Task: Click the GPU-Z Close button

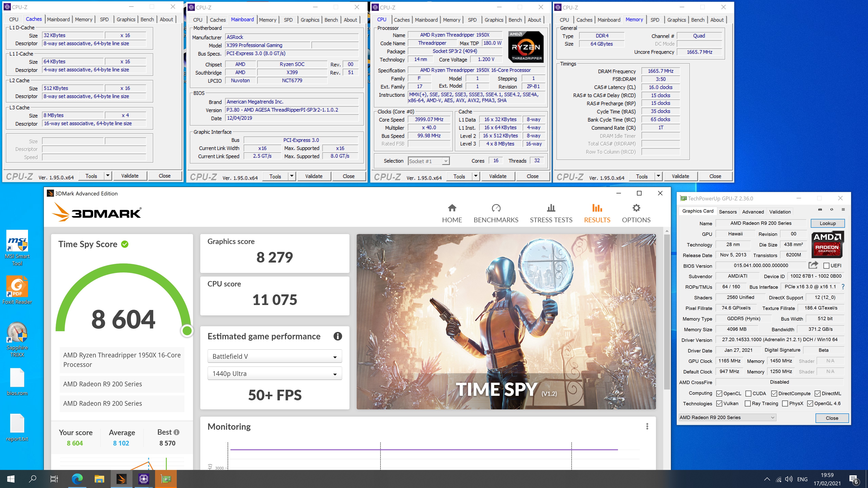Action: (x=832, y=418)
